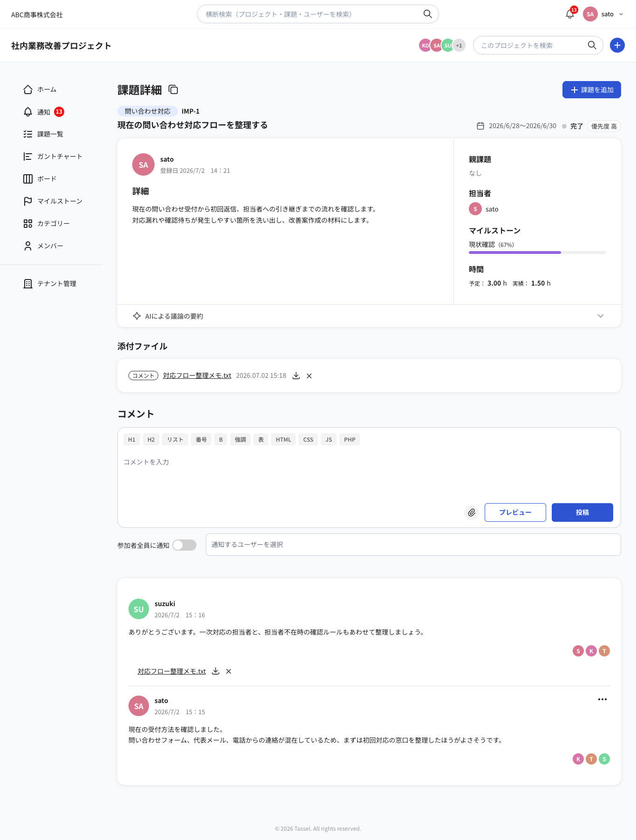
Task: Click the 問い合わせ対応 category tag
Action: (148, 111)
